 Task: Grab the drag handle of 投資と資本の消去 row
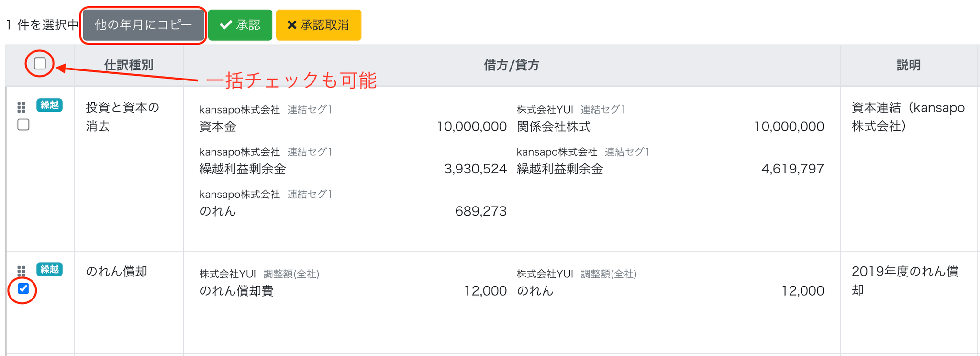pyautogui.click(x=22, y=107)
